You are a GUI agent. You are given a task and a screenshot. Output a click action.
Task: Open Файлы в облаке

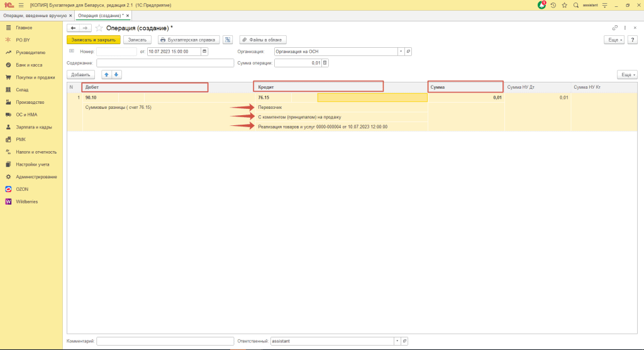[x=263, y=40]
